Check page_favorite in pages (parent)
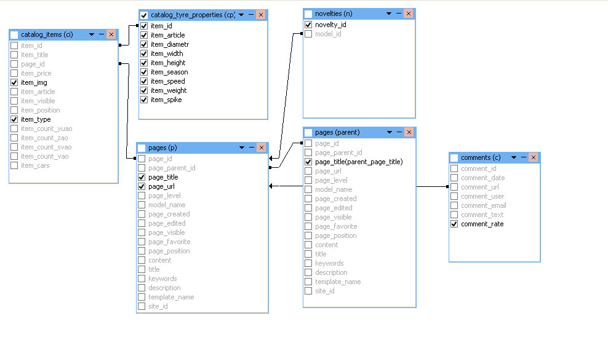This screenshot has width=608, height=364. pos(308,226)
